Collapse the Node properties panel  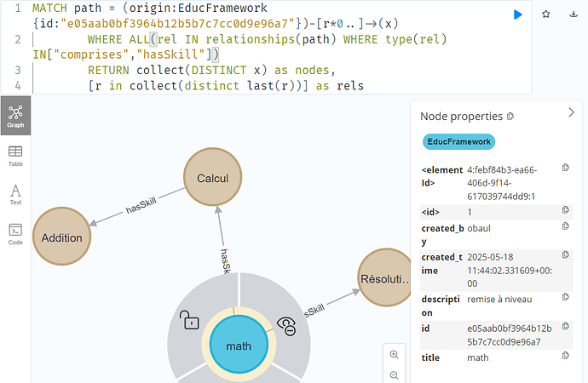pyautogui.click(x=571, y=112)
